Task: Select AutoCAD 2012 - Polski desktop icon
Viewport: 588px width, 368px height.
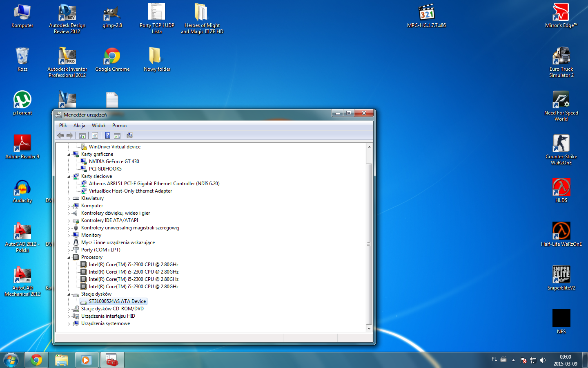Action: tap(22, 238)
